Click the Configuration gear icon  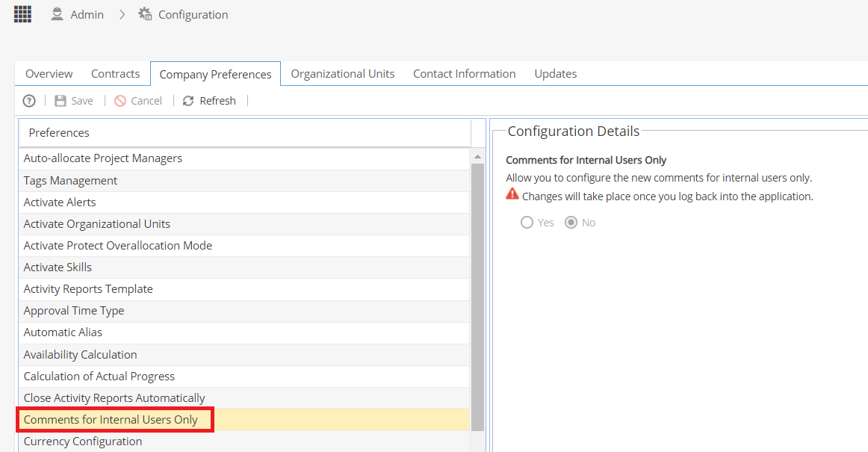(x=145, y=14)
